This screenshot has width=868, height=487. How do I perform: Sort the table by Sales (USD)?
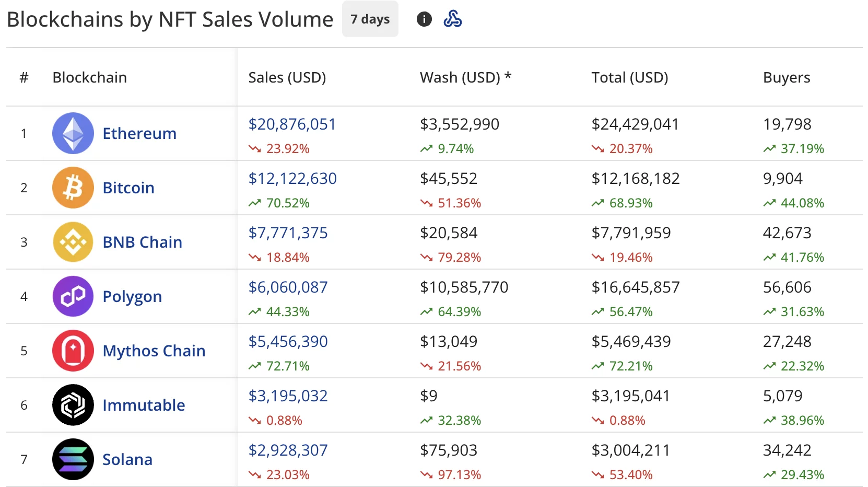[287, 77]
